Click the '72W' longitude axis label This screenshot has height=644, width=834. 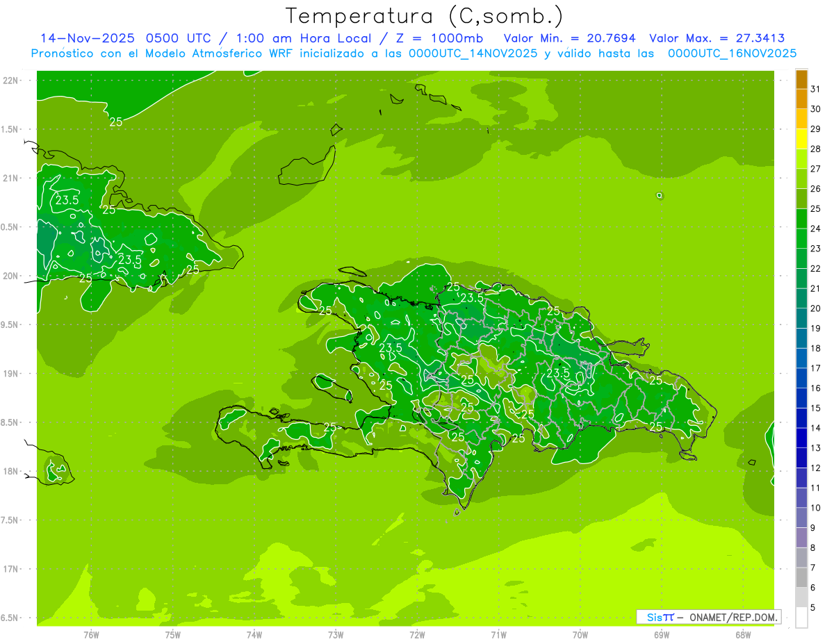tap(417, 635)
